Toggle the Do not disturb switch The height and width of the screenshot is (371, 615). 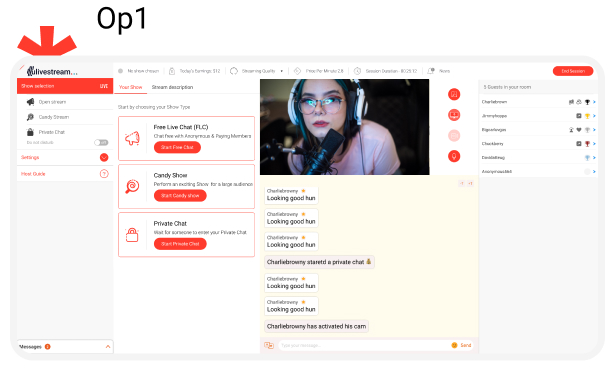coord(101,142)
